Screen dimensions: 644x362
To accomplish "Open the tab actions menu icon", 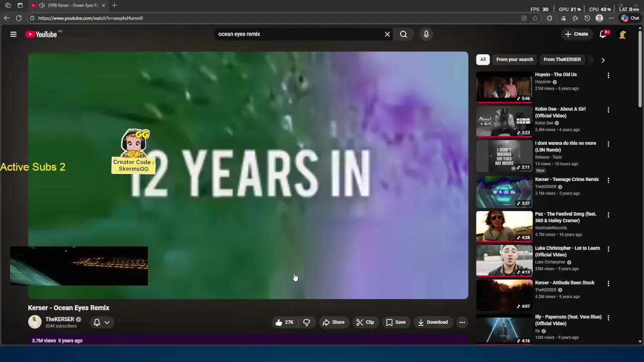I will point(20,6).
